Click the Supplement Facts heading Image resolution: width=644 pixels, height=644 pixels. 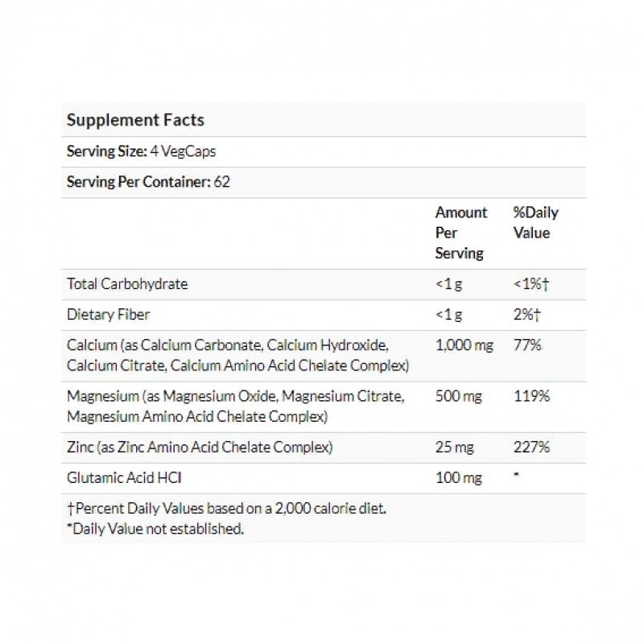click(135, 121)
